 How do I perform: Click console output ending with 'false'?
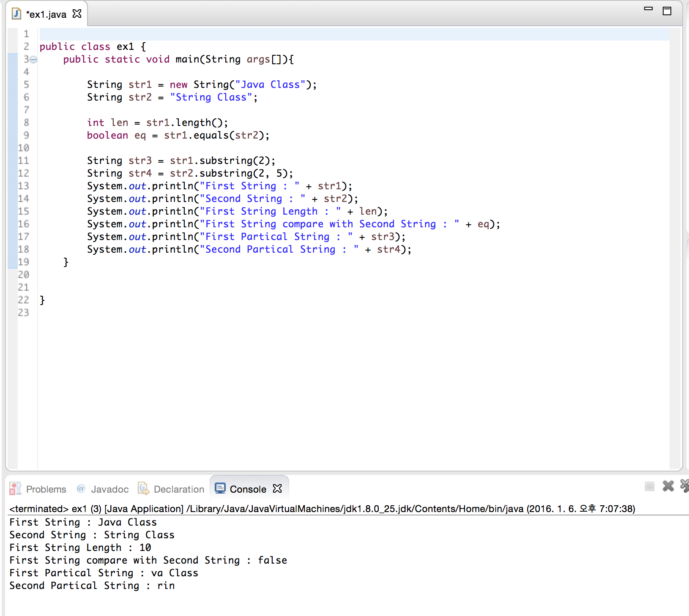tap(148, 561)
